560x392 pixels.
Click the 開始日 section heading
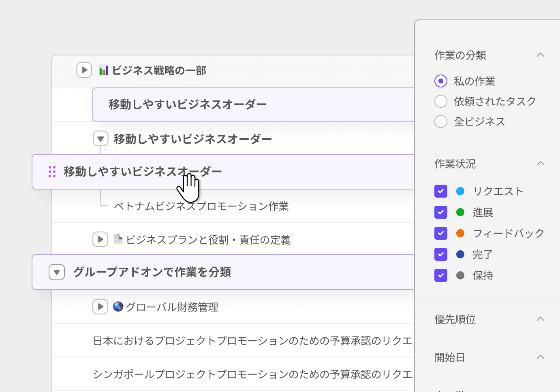pyautogui.click(x=450, y=357)
